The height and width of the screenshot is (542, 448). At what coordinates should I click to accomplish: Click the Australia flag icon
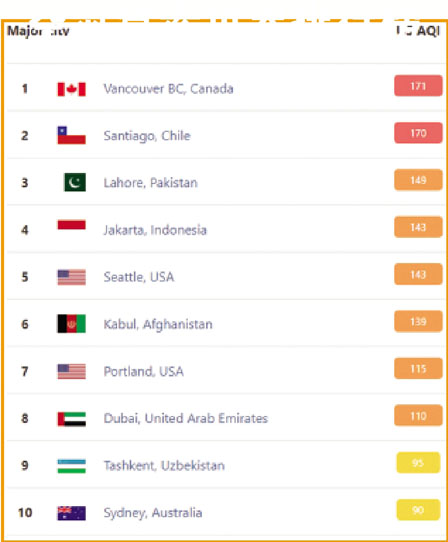pos(72,513)
